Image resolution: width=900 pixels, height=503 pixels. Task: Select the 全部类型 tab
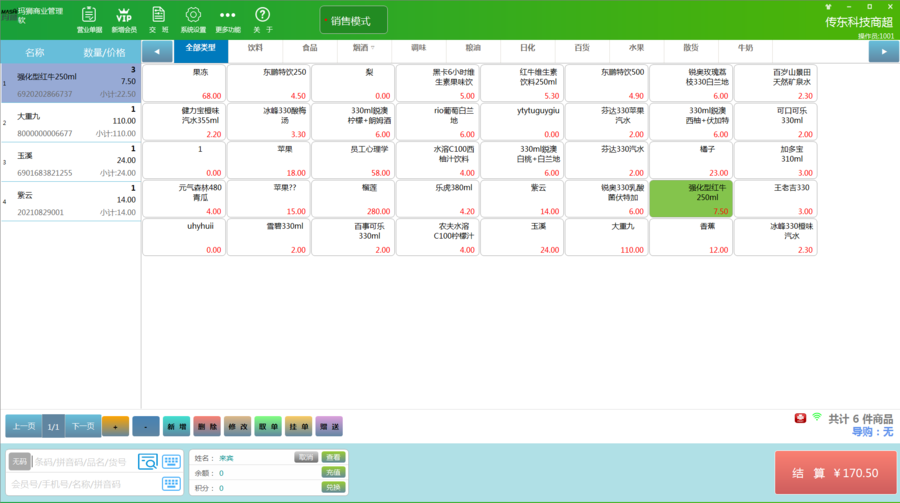coord(200,51)
